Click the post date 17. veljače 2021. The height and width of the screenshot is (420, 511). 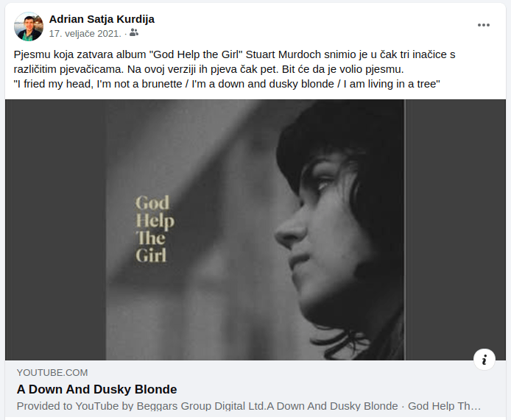coord(85,33)
